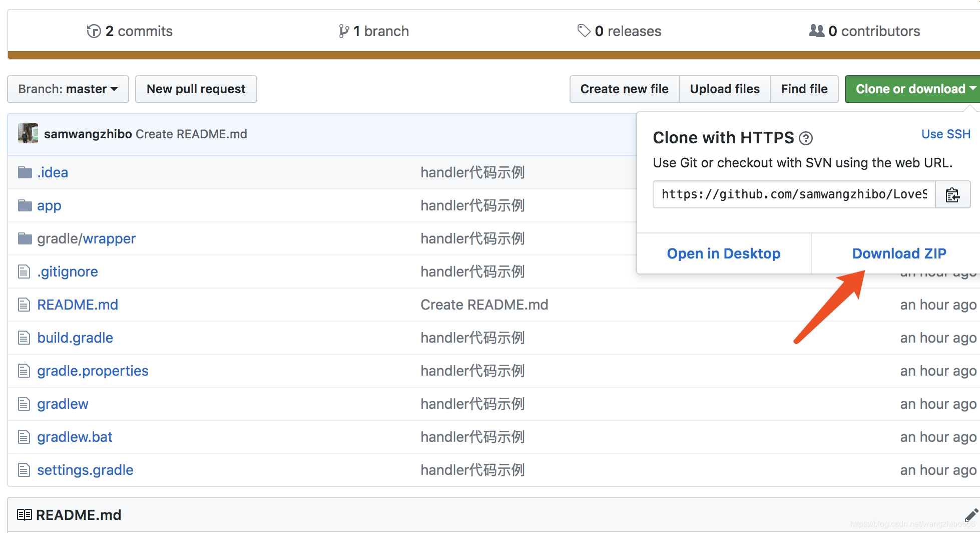The width and height of the screenshot is (980, 533).
Task: Click Upload files button
Action: (x=725, y=89)
